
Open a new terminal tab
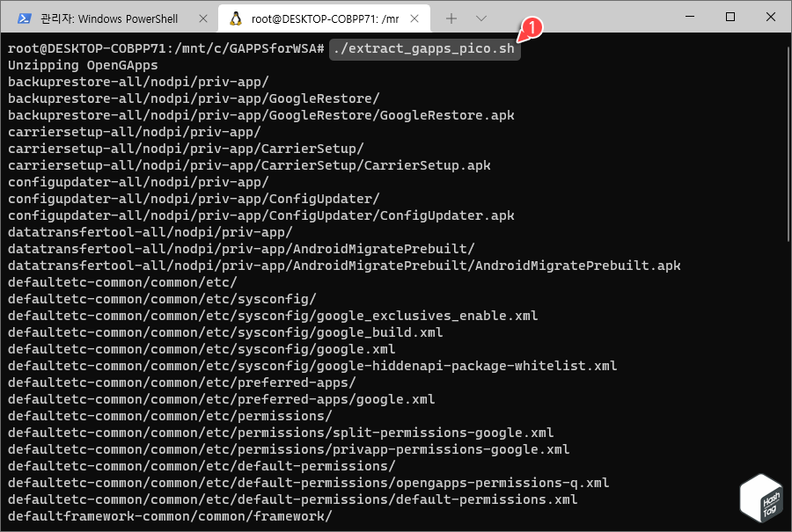pyautogui.click(x=451, y=18)
